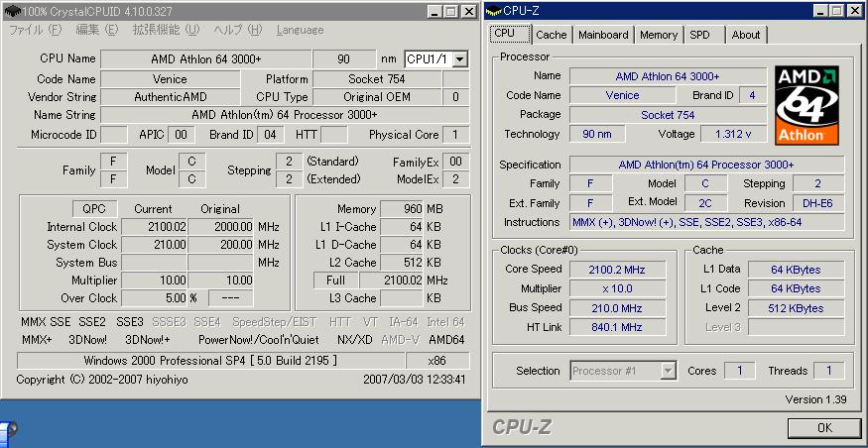
Task: Click the L2 Cache 512 value in CrystalCPUID
Action: (402, 263)
